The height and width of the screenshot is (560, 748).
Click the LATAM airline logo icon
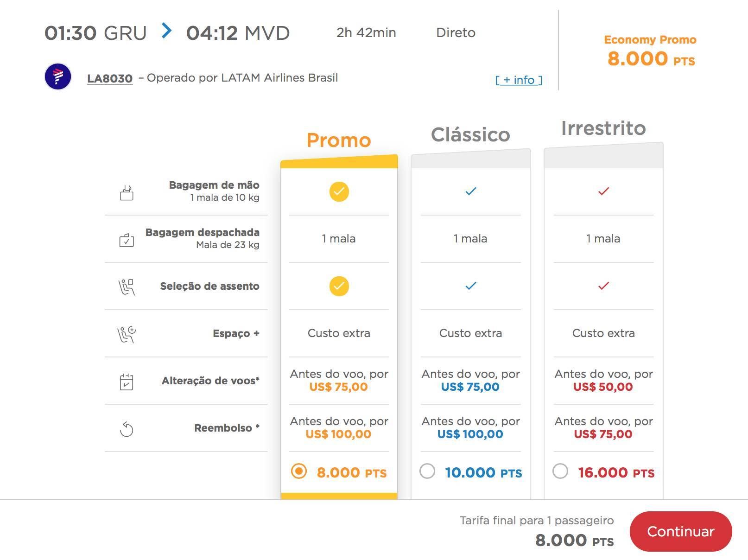[x=58, y=76]
